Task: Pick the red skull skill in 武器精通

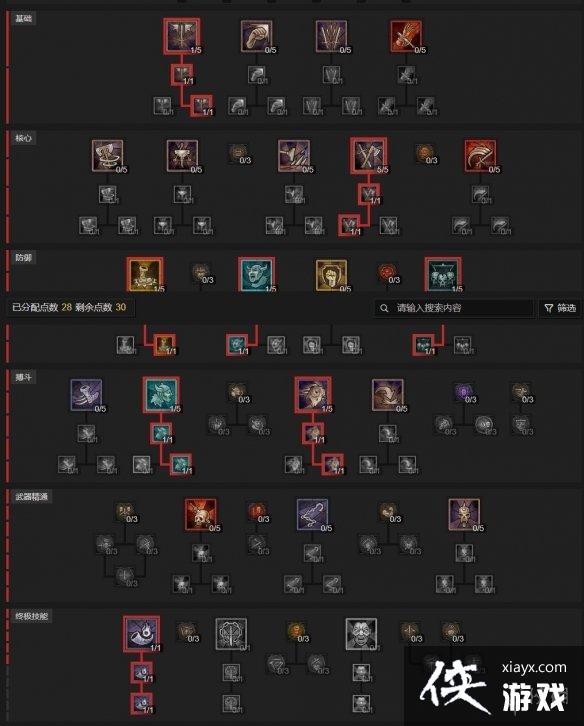Action: pos(201,514)
